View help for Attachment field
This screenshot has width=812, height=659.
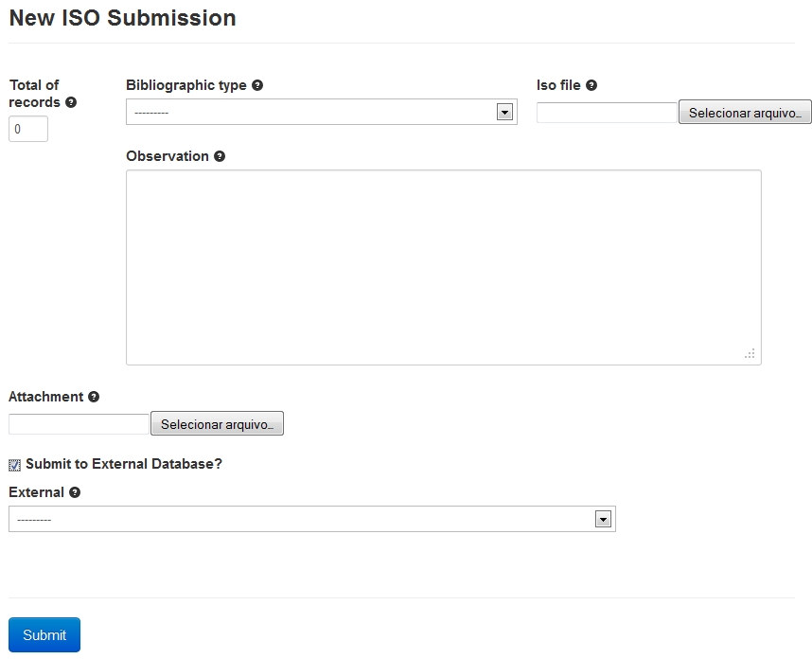pos(94,397)
